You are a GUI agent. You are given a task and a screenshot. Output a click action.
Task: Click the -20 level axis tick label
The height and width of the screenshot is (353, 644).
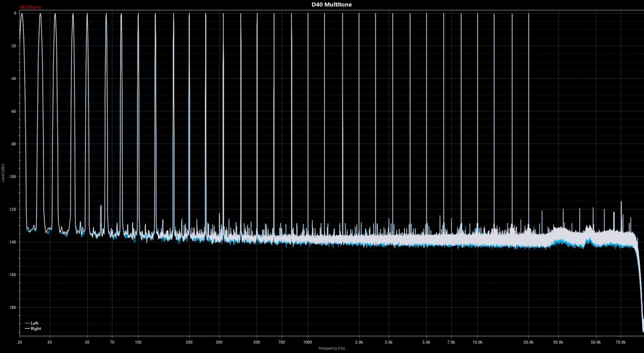(x=13, y=46)
